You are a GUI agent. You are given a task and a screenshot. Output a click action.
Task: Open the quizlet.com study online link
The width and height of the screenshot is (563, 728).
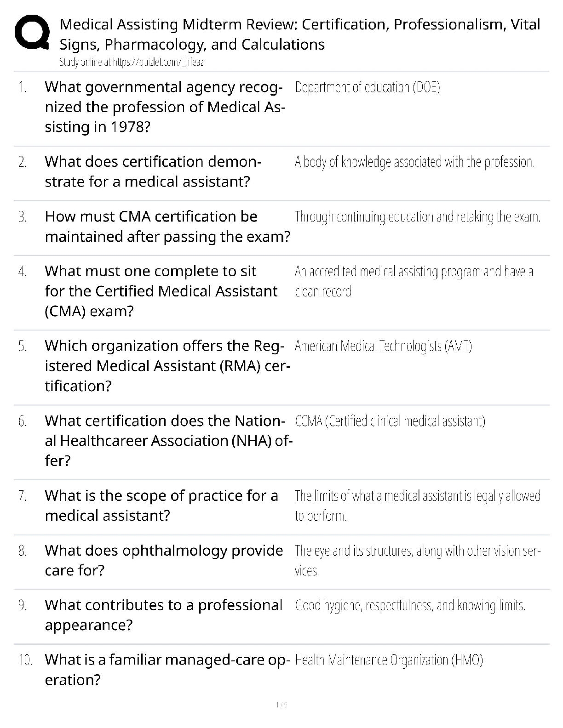coord(131,63)
